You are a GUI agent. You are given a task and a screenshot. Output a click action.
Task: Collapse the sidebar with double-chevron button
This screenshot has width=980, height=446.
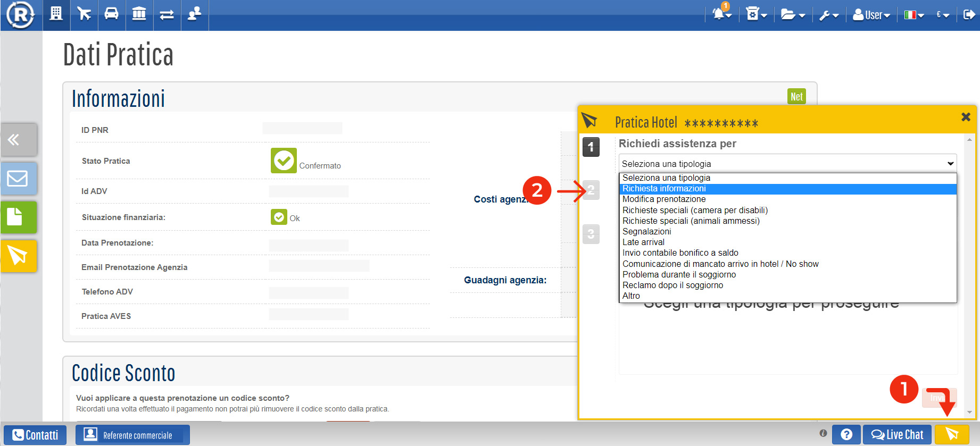pos(18,140)
